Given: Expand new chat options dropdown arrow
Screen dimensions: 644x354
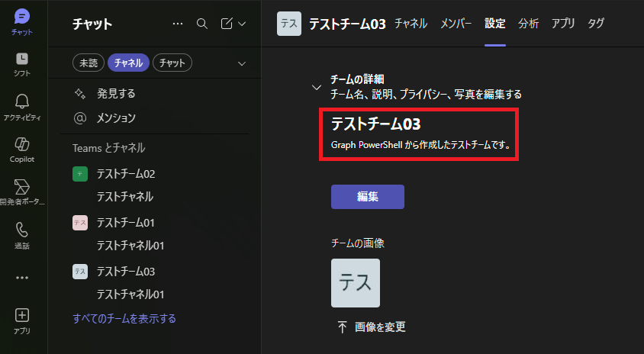Looking at the screenshot, I should 242,24.
